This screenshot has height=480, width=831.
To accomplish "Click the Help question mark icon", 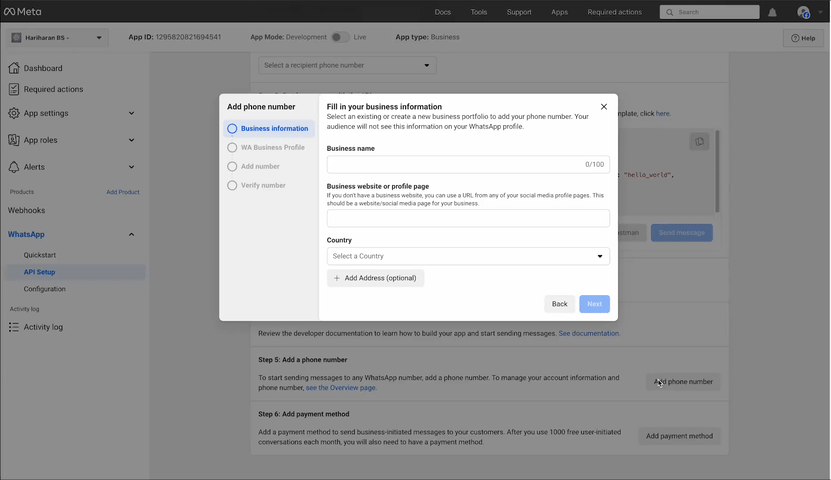I will tap(795, 38).
